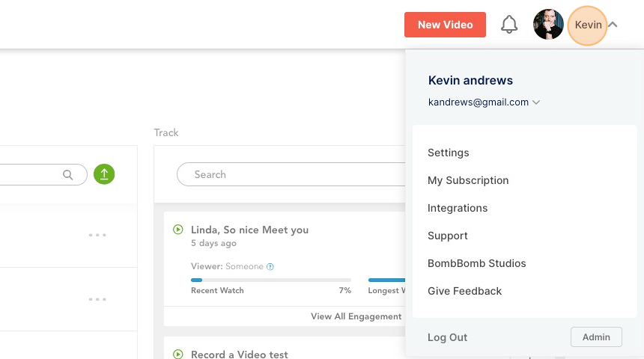Click the Admin button
The width and height of the screenshot is (644, 359).
coord(596,337)
